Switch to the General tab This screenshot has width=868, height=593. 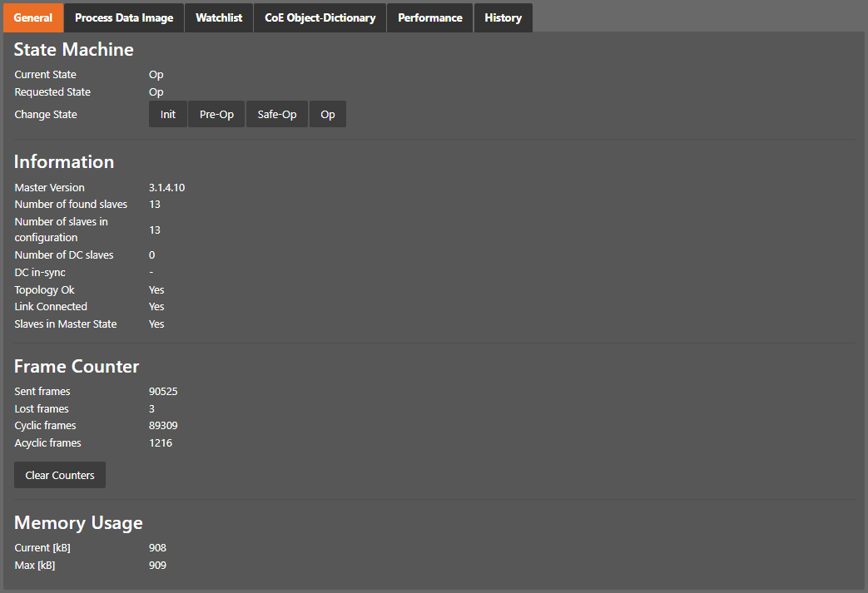[x=33, y=17]
